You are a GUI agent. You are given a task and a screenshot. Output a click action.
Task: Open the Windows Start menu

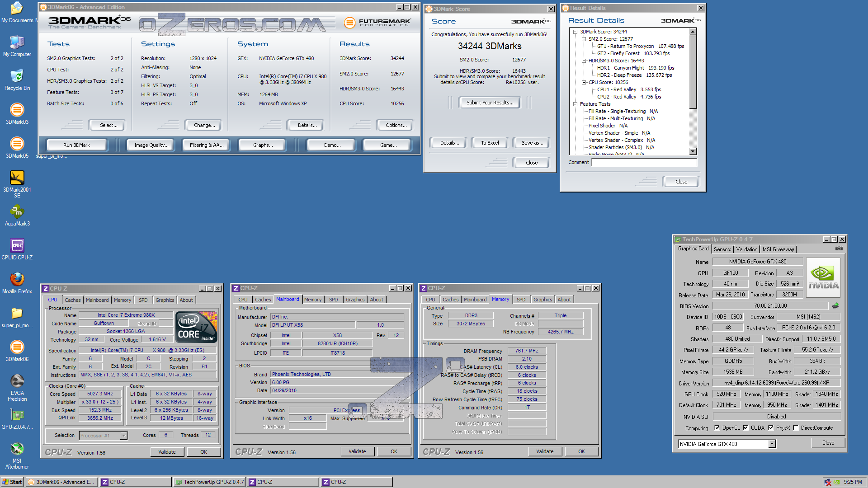pyautogui.click(x=12, y=482)
